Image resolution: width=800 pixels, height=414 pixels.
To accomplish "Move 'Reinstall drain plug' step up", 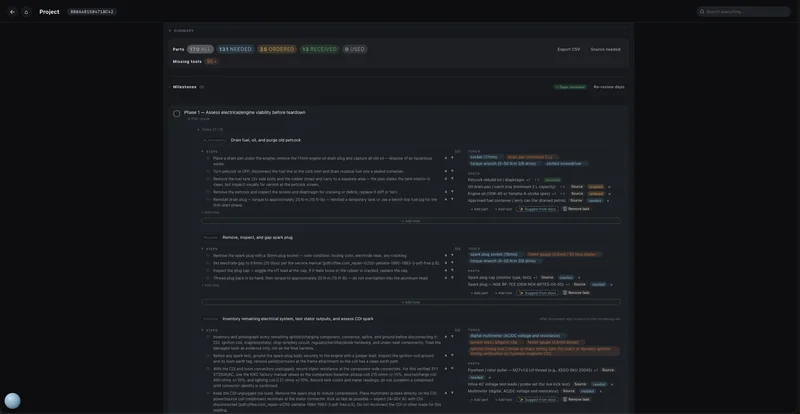I will (445, 199).
